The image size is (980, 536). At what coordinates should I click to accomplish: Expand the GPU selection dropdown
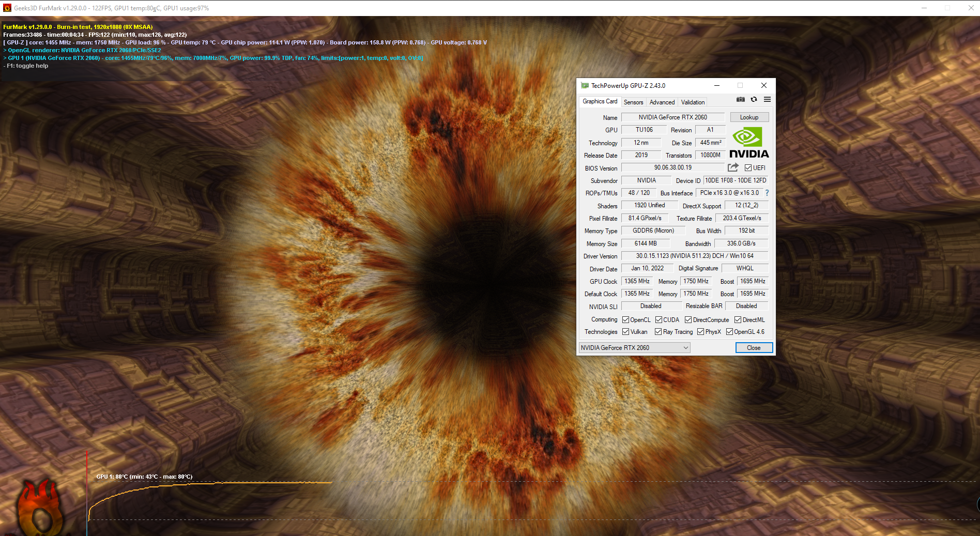[685, 347]
